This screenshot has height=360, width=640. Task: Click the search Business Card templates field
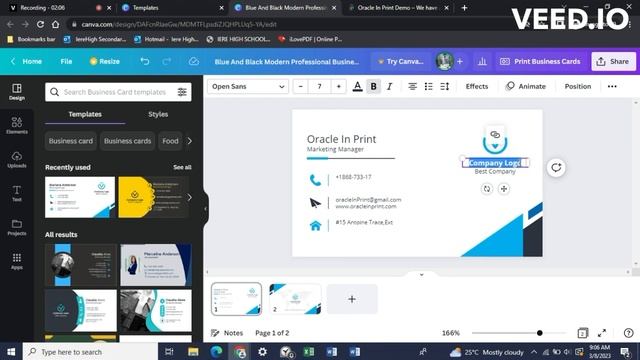pyautogui.click(x=118, y=92)
